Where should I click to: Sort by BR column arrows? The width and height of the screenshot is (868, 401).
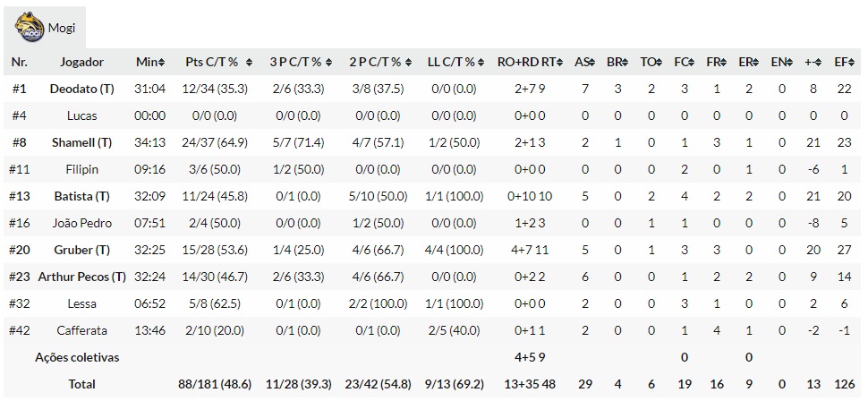(625, 63)
